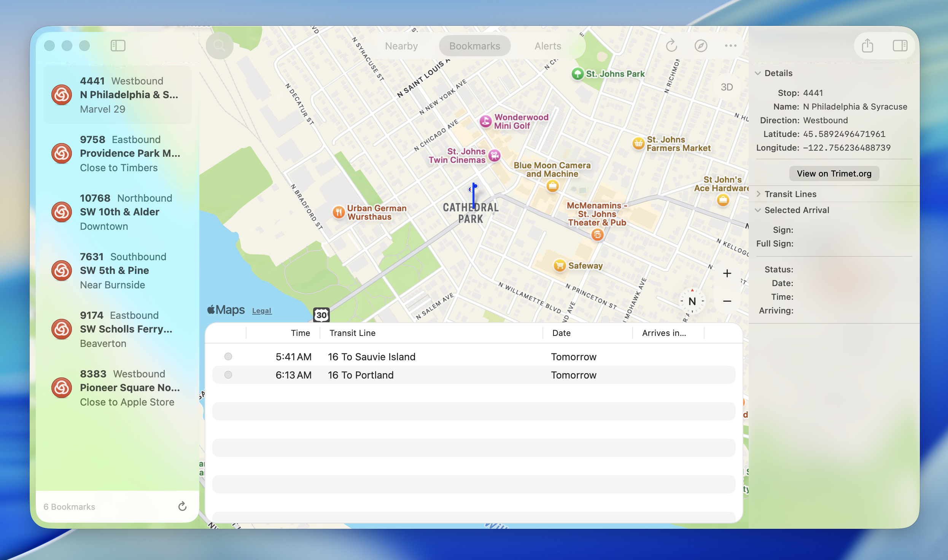Image resolution: width=948 pixels, height=560 pixels.
Task: Refresh bookmarks with bottom sidebar icon
Action: pos(182,506)
